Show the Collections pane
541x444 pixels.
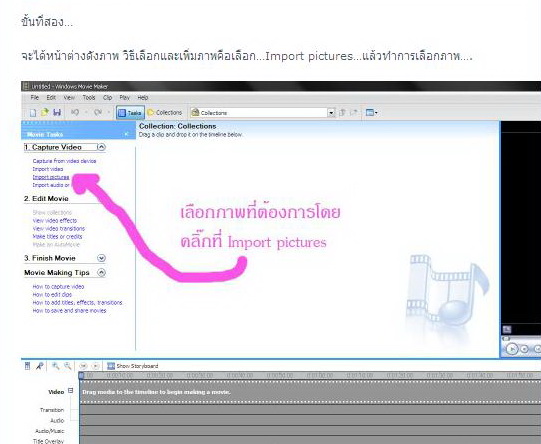(x=165, y=112)
